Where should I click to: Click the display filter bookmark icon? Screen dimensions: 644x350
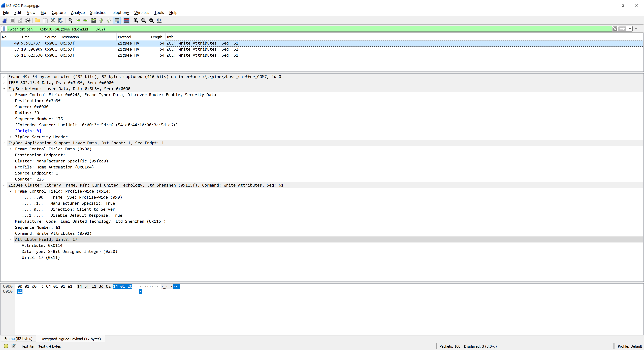click(4, 29)
